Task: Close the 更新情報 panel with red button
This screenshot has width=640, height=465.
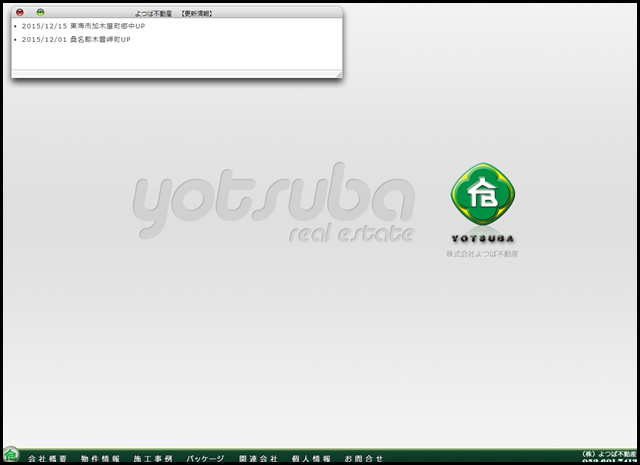Action: [20, 12]
